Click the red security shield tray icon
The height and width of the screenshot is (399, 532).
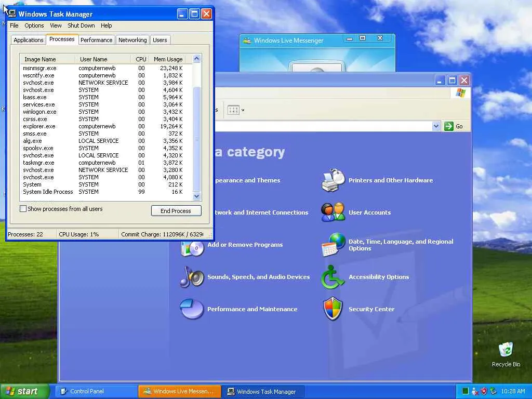point(484,391)
